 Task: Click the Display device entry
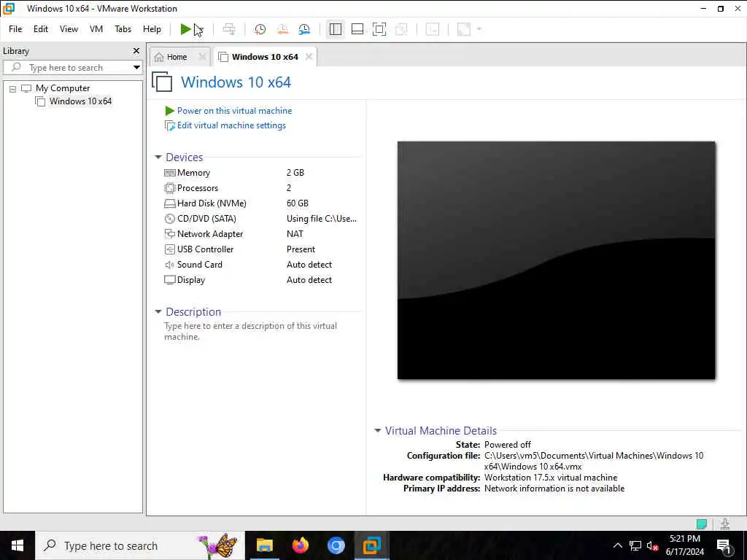pyautogui.click(x=190, y=279)
